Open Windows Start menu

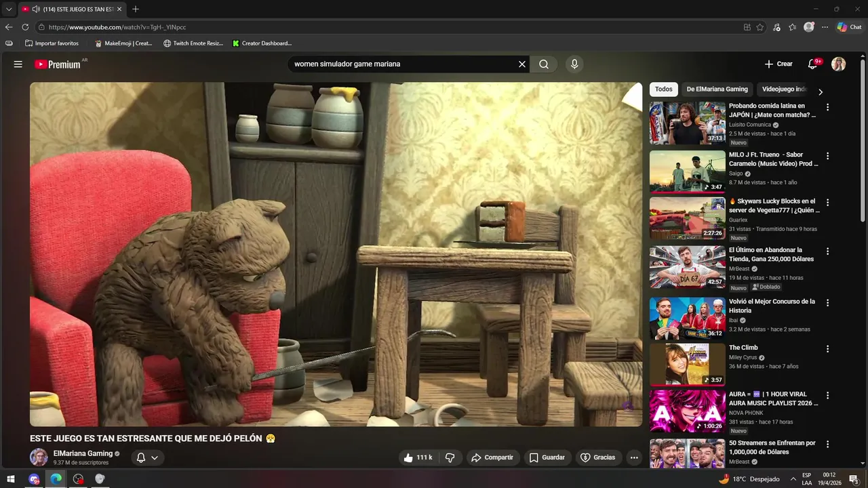tap(11, 479)
